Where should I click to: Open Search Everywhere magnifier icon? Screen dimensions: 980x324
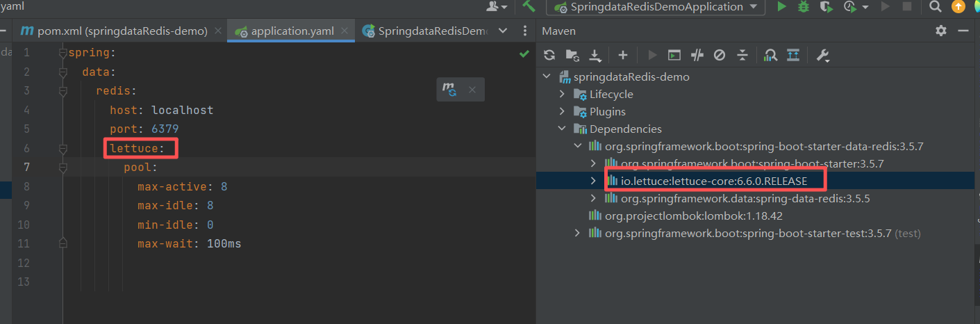(x=936, y=6)
